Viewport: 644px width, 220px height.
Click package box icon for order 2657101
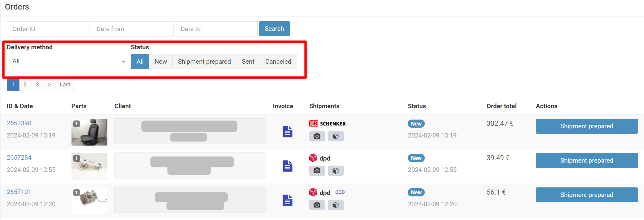pyautogui.click(x=336, y=205)
